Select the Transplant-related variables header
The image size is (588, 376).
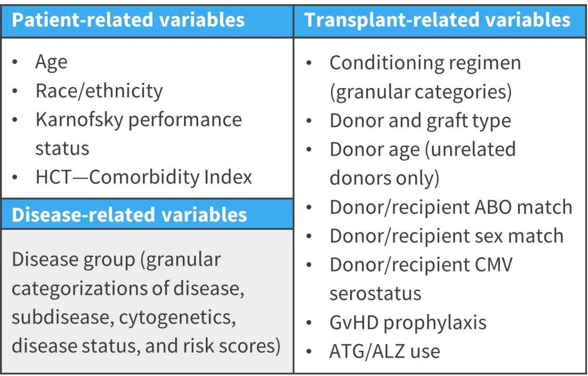(x=437, y=20)
